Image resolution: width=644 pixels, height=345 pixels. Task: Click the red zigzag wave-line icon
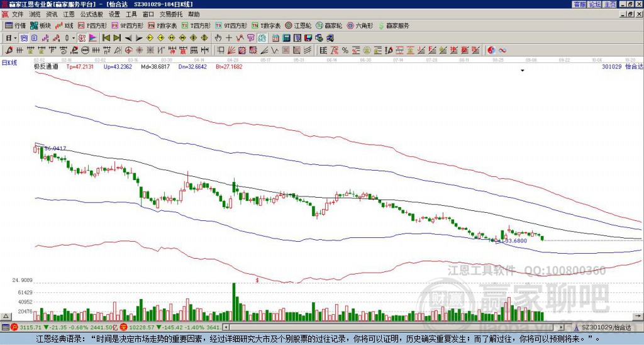click(x=240, y=38)
